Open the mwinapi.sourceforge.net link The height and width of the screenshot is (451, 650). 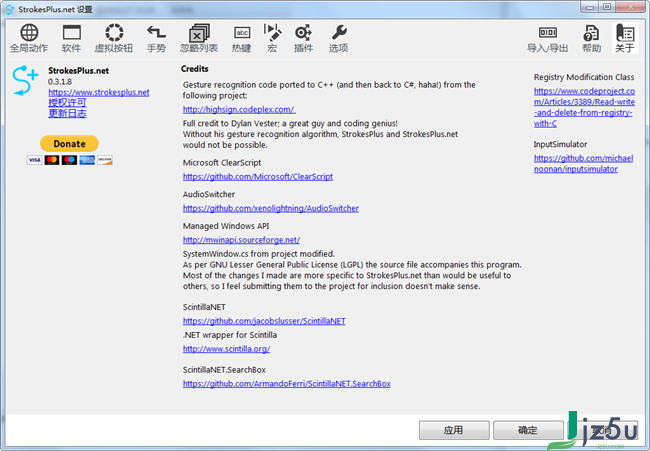pyautogui.click(x=241, y=240)
